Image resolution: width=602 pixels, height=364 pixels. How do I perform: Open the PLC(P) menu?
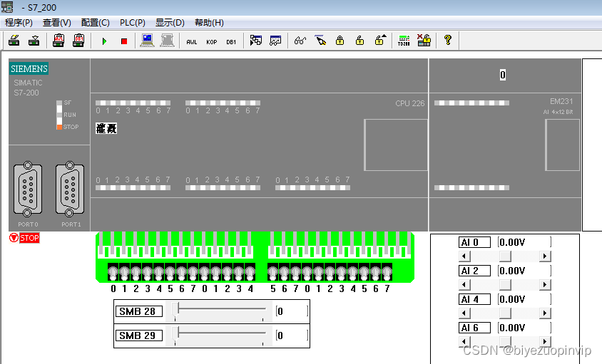click(133, 23)
